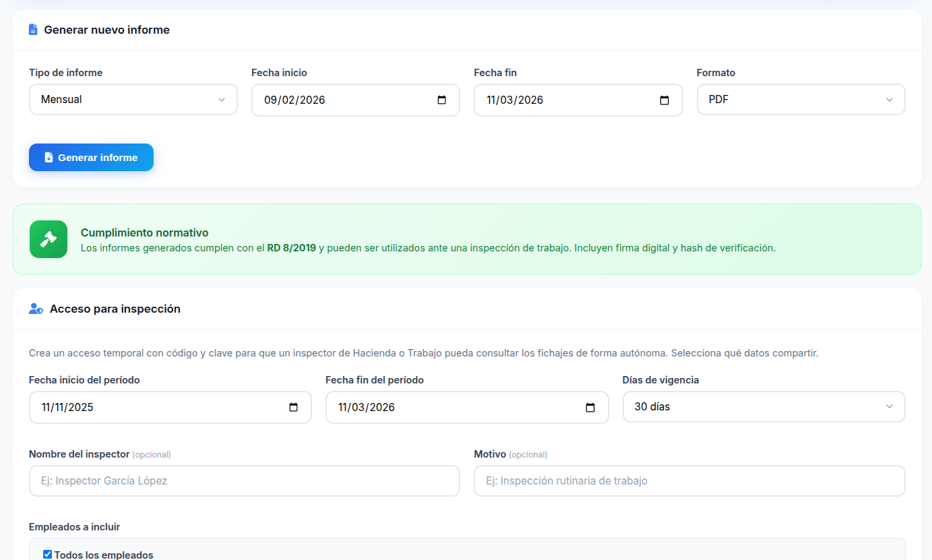Focus the Nombre del inspector input field

point(244,481)
